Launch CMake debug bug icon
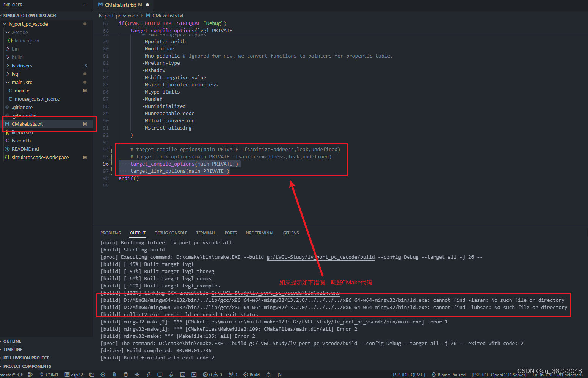 [268, 375]
